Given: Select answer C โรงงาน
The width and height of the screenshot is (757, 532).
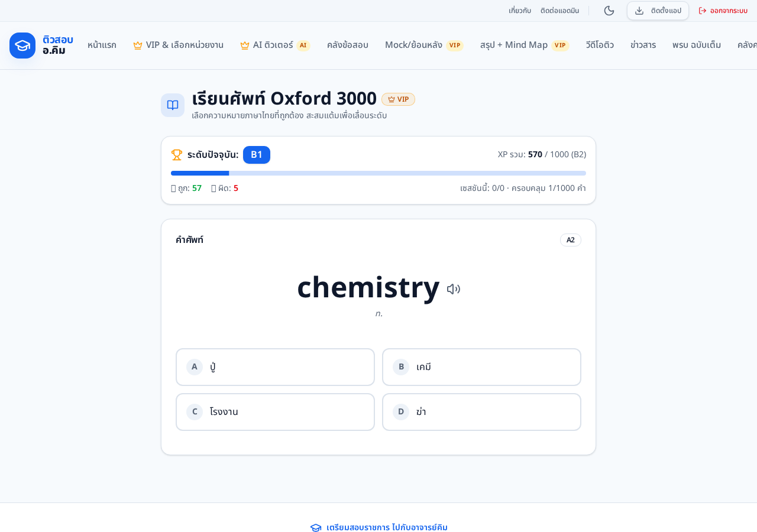Looking at the screenshot, I should pos(275,412).
